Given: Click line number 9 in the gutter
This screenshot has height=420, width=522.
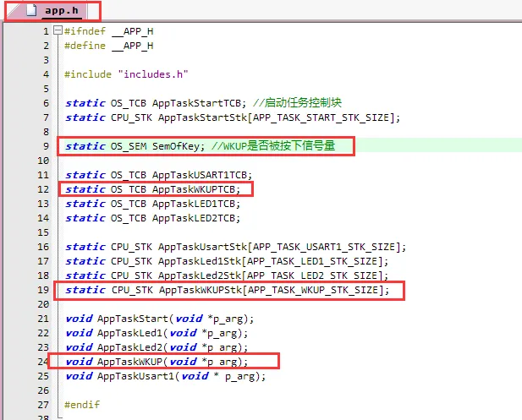Looking at the screenshot, I should pos(45,146).
